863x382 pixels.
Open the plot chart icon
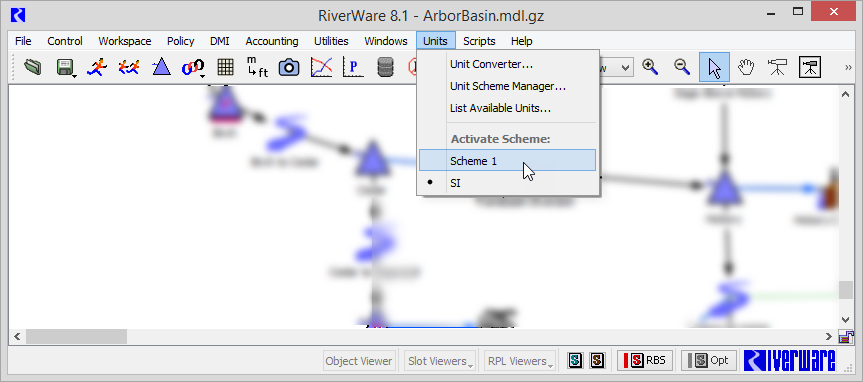click(321, 67)
